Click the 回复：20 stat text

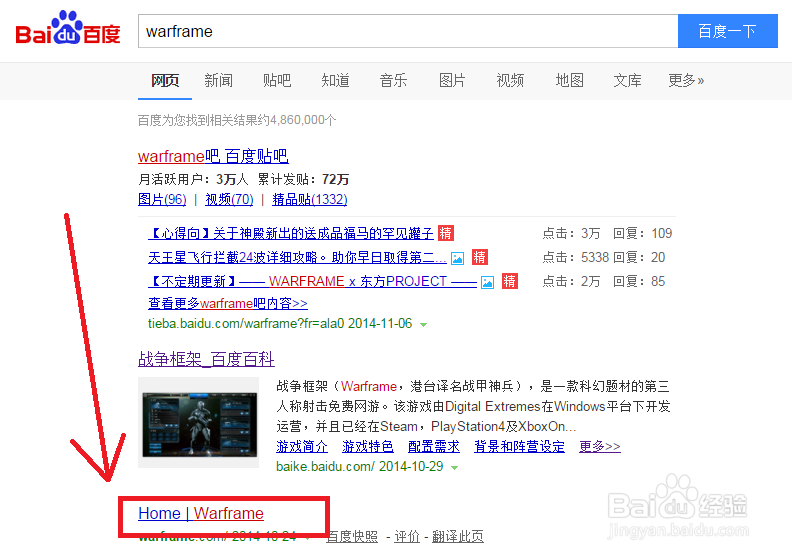pos(639,258)
